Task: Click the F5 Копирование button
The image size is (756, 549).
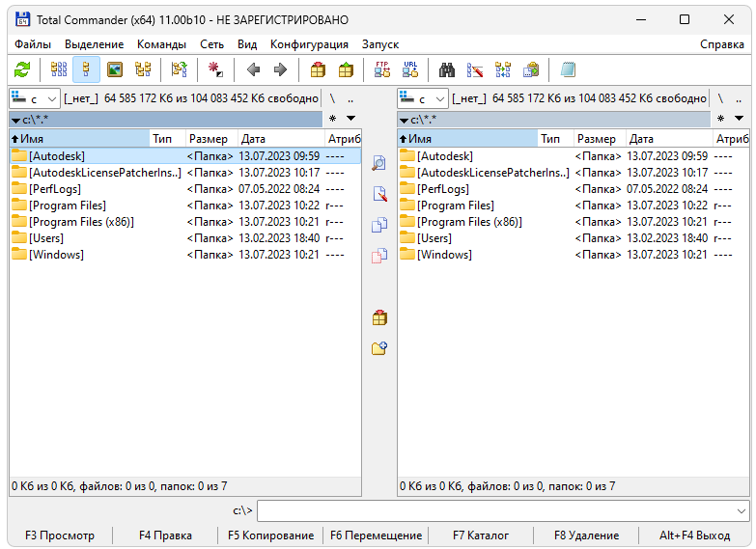Action: tap(270, 535)
